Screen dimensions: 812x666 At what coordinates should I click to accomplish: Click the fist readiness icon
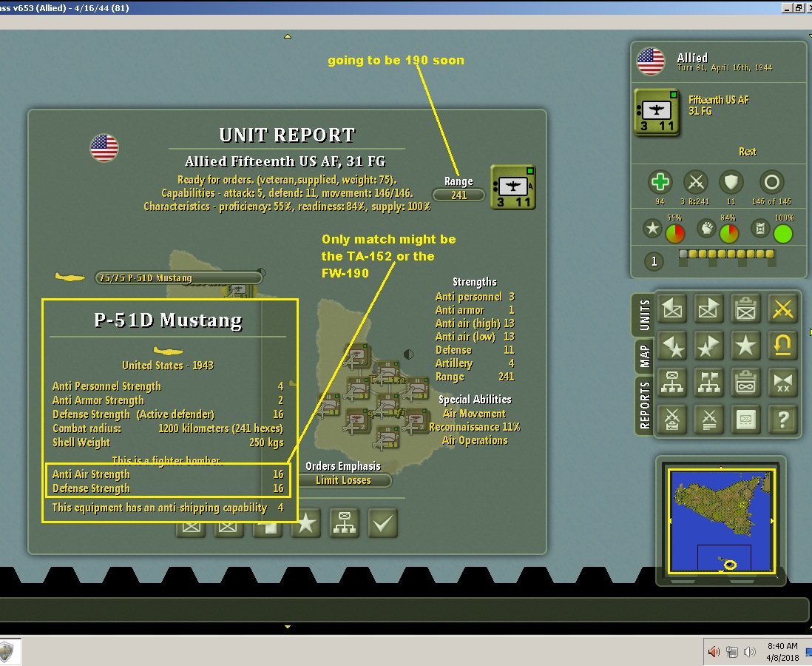706,228
